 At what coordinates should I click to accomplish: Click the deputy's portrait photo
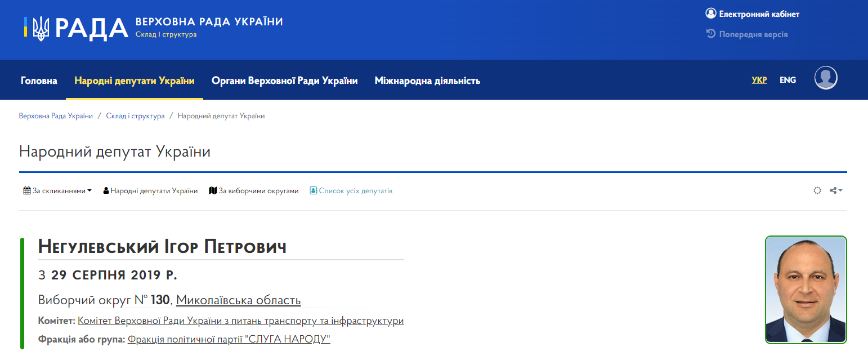pyautogui.click(x=806, y=289)
